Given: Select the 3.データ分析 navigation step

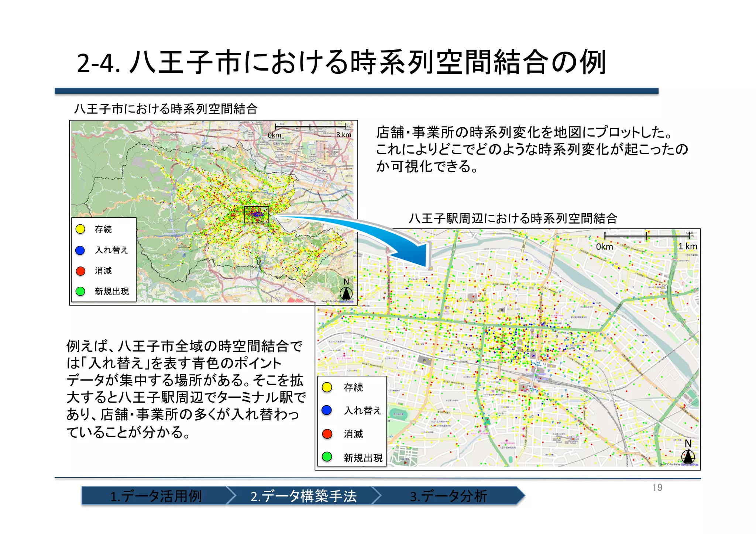Looking at the screenshot, I should (449, 496).
